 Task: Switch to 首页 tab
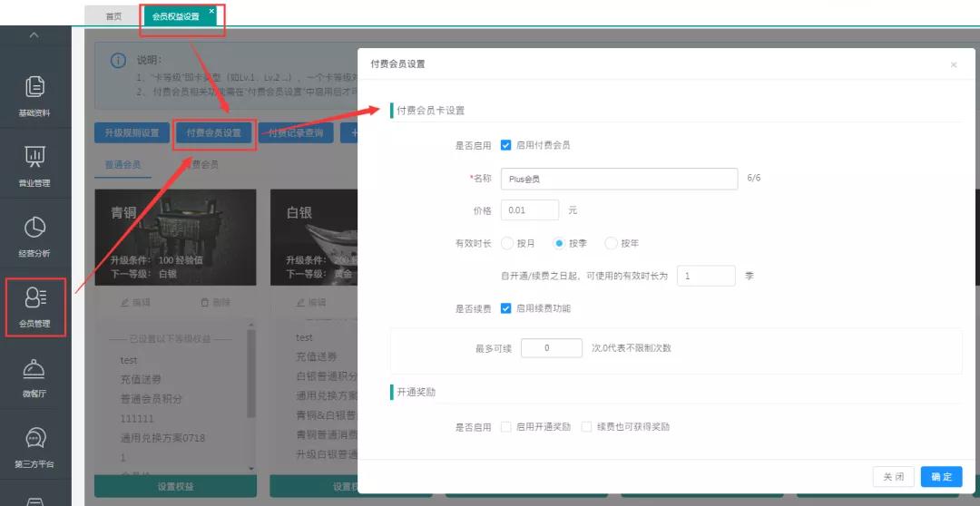click(x=113, y=16)
